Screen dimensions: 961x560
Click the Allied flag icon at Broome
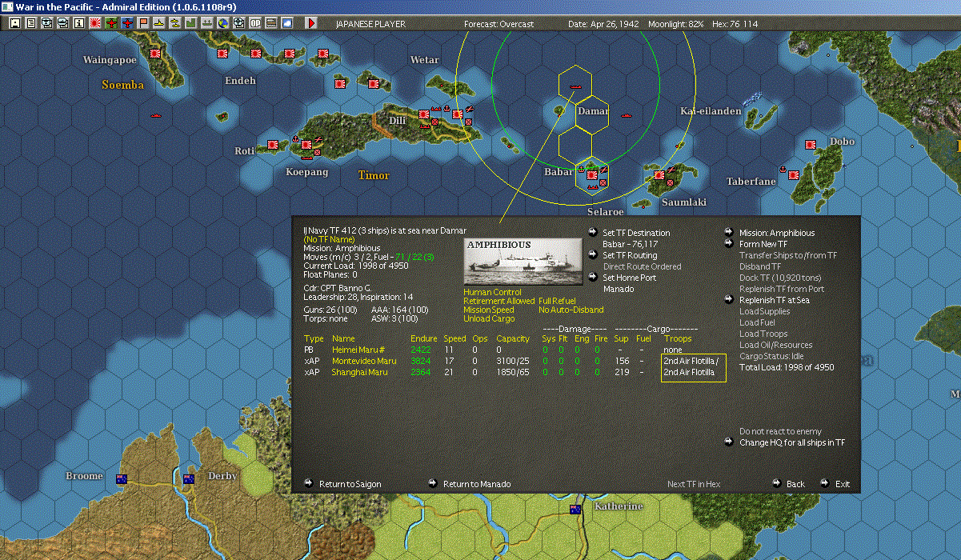point(122,478)
